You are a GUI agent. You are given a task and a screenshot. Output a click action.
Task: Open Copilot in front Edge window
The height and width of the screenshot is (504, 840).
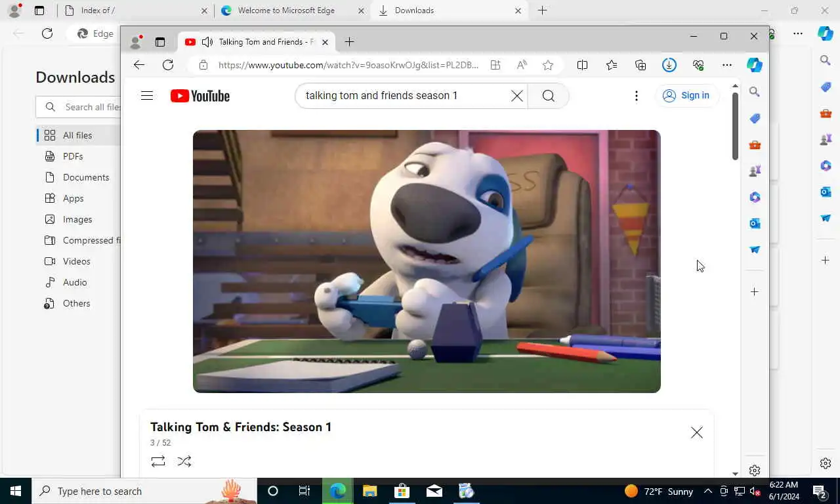[755, 65]
